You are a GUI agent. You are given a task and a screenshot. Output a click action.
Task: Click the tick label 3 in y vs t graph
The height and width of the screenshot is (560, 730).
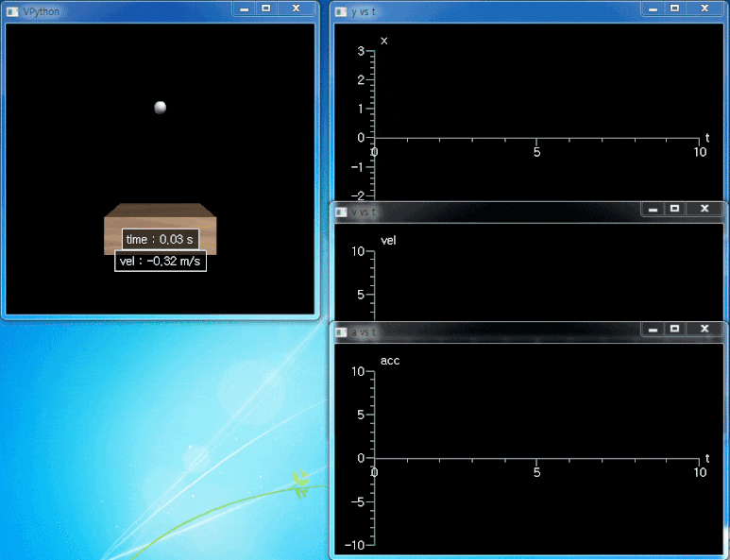pos(361,51)
